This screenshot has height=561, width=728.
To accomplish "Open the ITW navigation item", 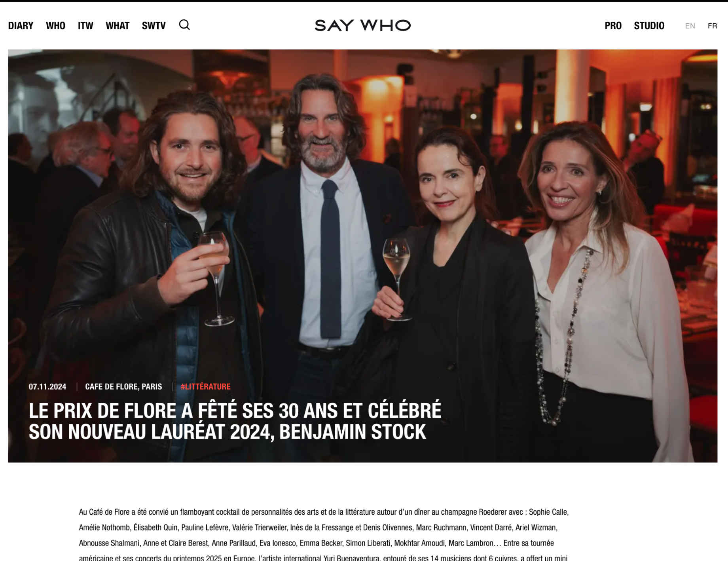I will click(x=85, y=26).
